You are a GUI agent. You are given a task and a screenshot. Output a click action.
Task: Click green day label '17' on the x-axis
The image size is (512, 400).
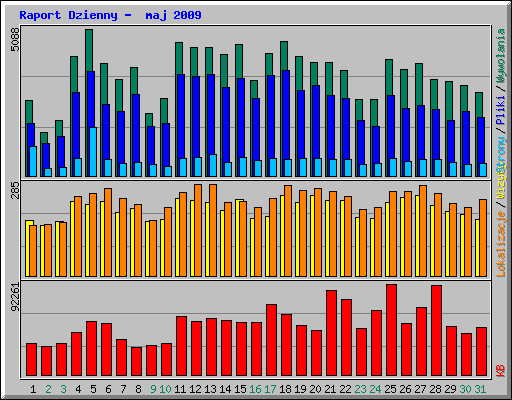point(270,389)
